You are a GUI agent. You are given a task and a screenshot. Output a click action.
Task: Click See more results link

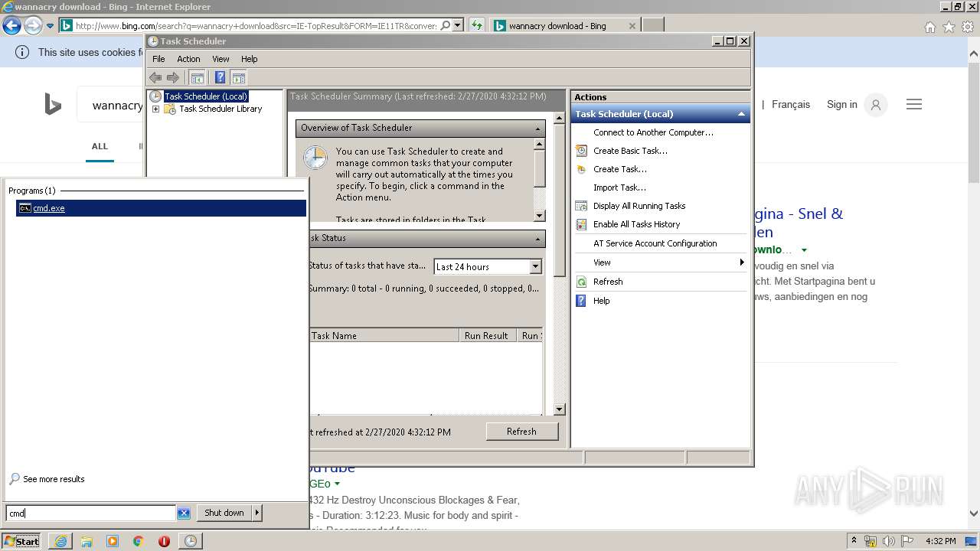pos(54,479)
